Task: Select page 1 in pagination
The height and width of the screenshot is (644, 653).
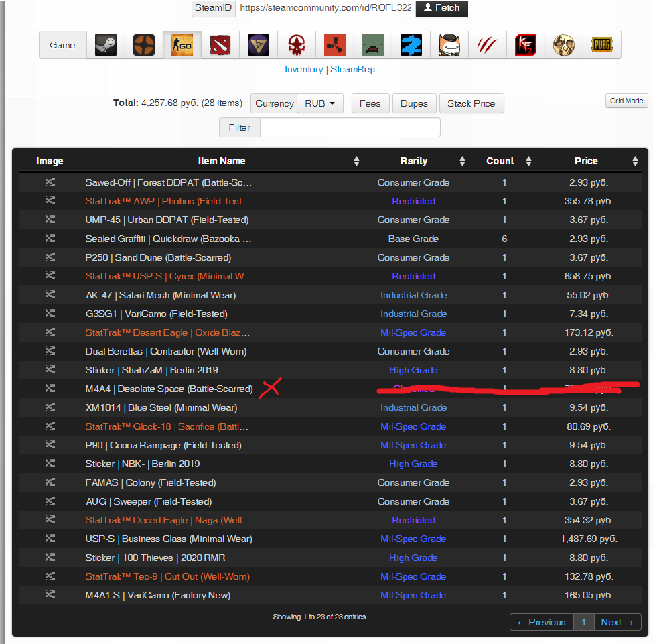Action: [584, 623]
